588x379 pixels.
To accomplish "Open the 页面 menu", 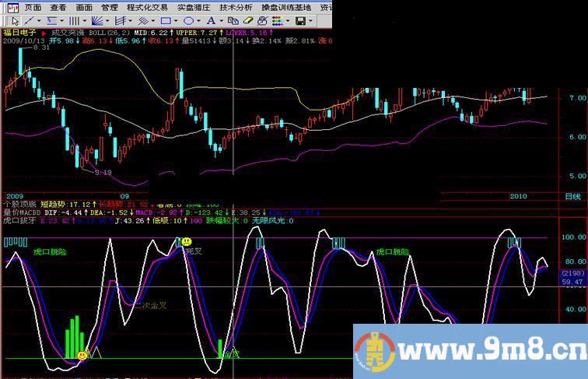I will [33, 7].
